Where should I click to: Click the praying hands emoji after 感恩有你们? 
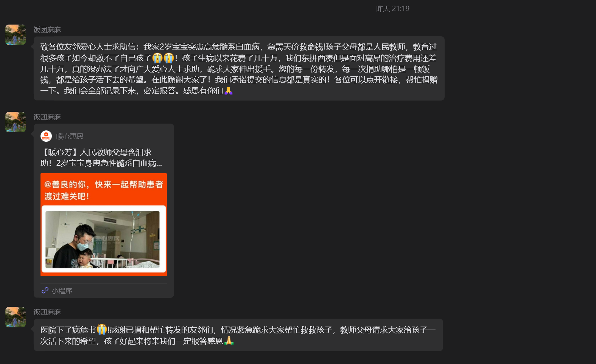(229, 91)
